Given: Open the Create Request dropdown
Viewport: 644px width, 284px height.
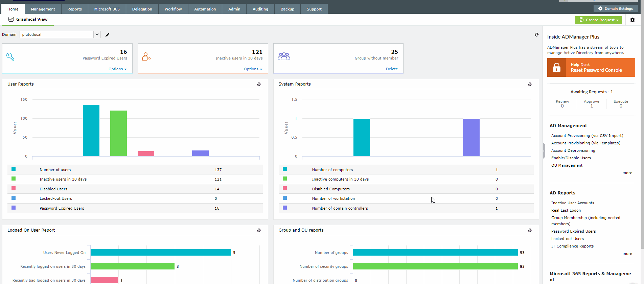Looking at the screenshot, I should (598, 20).
